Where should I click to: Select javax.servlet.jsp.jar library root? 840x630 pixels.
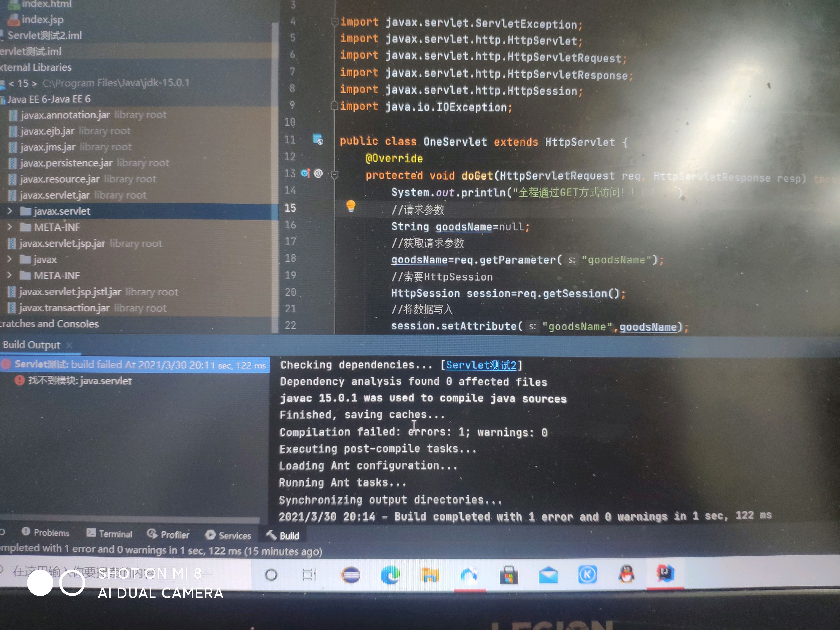(85, 243)
